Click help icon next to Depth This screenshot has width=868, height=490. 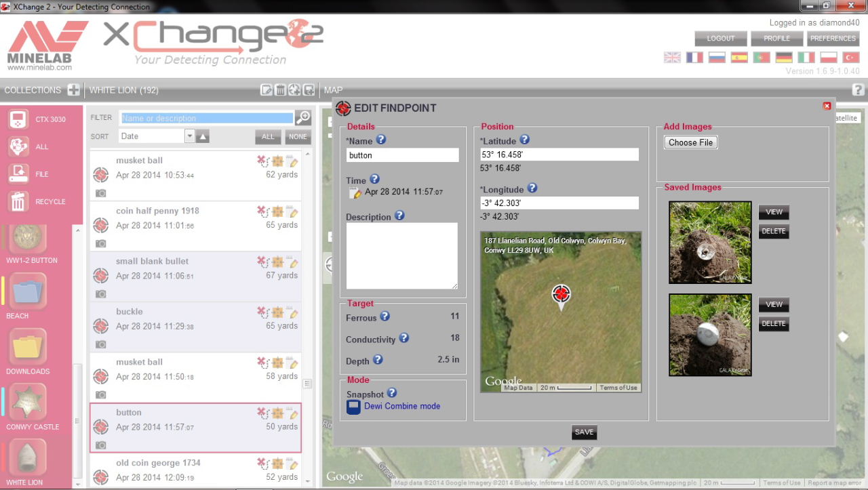(x=378, y=360)
